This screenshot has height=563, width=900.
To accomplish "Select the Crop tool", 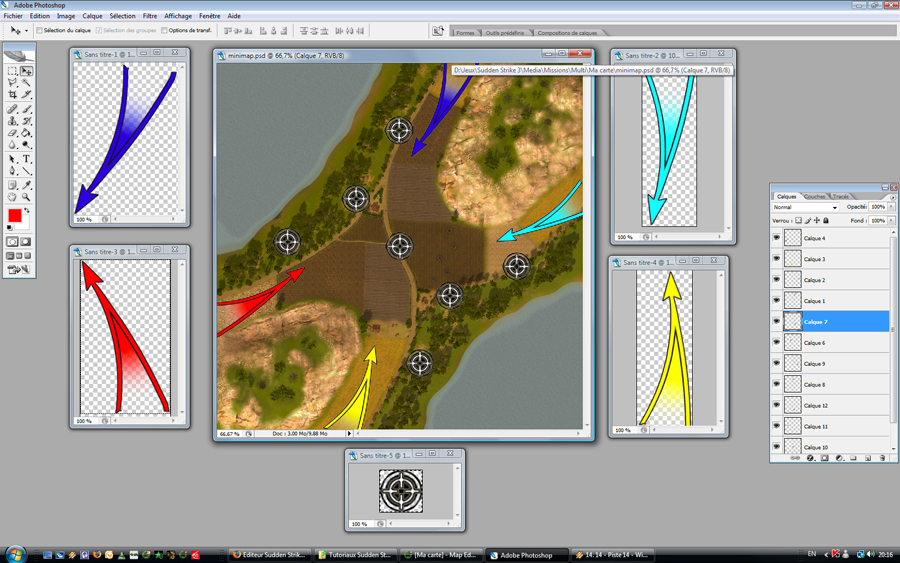I will (x=12, y=94).
